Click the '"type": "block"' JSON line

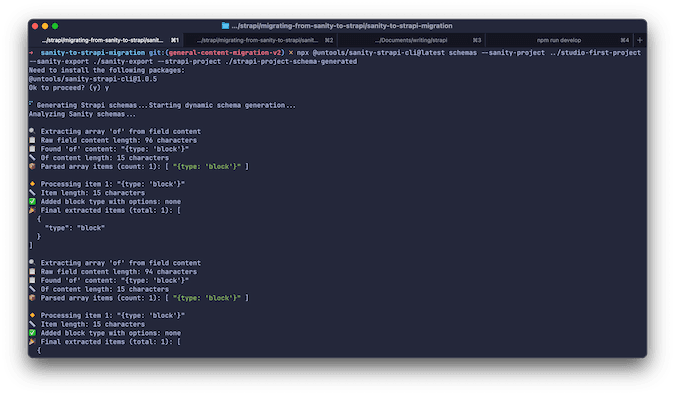pyautogui.click(x=75, y=228)
